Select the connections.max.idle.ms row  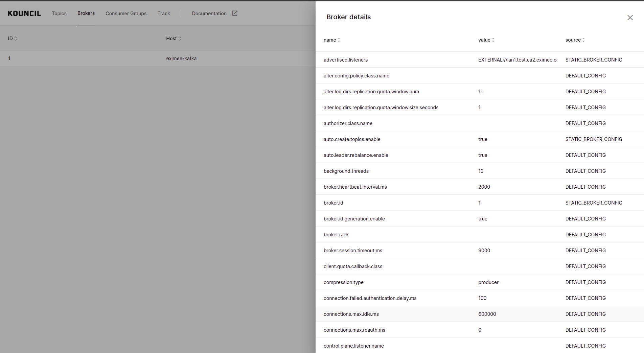coord(351,314)
